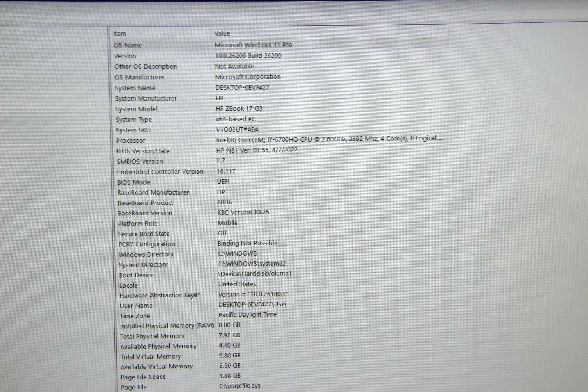The image size is (588, 392).
Task: Click DESKTOP-6EVF427 system name value
Action: tap(242, 88)
